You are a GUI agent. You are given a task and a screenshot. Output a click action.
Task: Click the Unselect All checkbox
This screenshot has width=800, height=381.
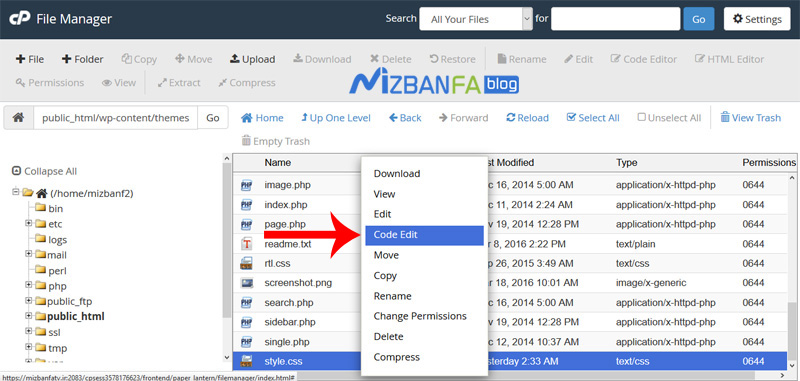pos(642,117)
